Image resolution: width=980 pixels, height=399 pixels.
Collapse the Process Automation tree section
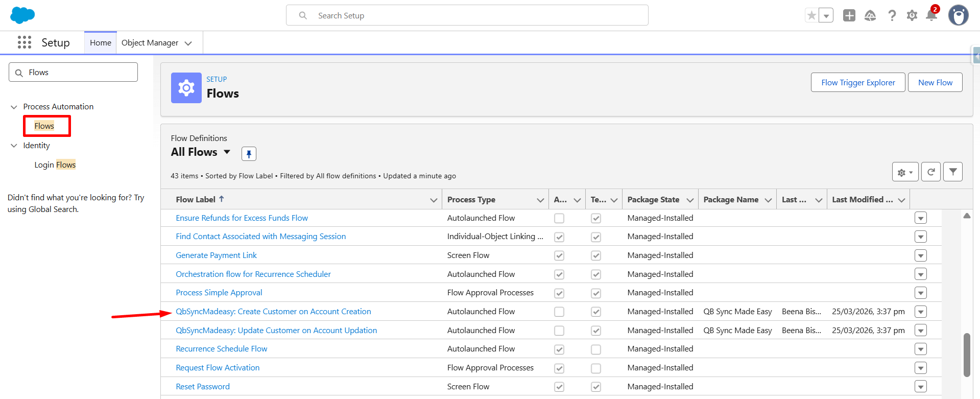[14, 107]
